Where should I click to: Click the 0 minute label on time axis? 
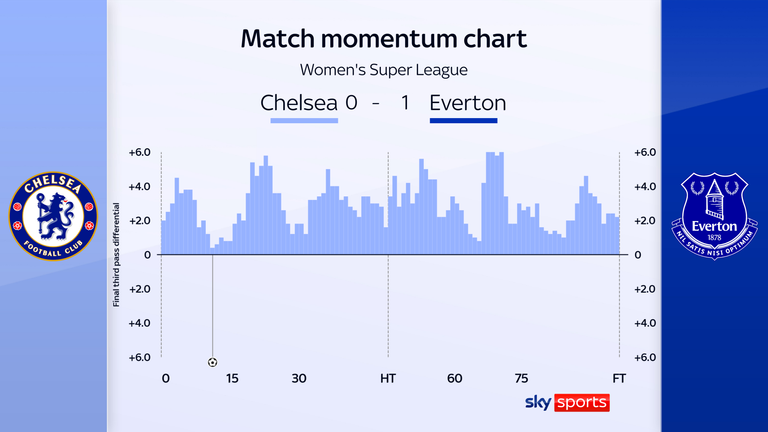point(166,378)
